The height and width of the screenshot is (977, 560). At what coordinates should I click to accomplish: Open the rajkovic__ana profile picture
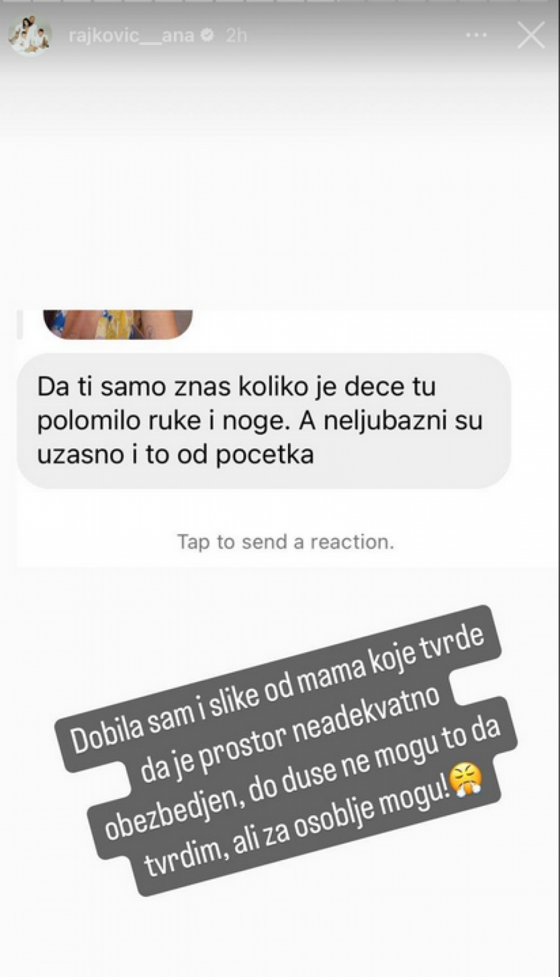[29, 36]
